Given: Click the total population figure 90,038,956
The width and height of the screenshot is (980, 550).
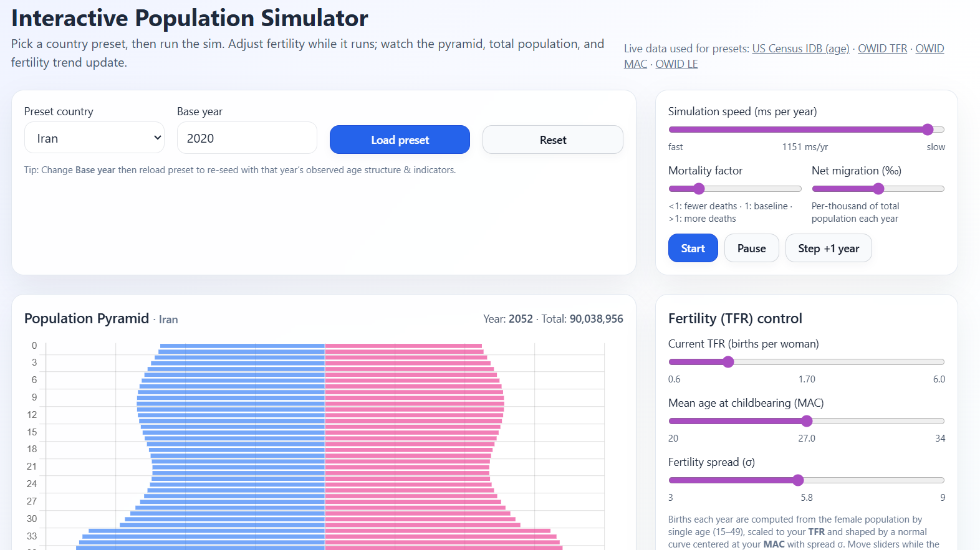Looking at the screenshot, I should coord(596,319).
